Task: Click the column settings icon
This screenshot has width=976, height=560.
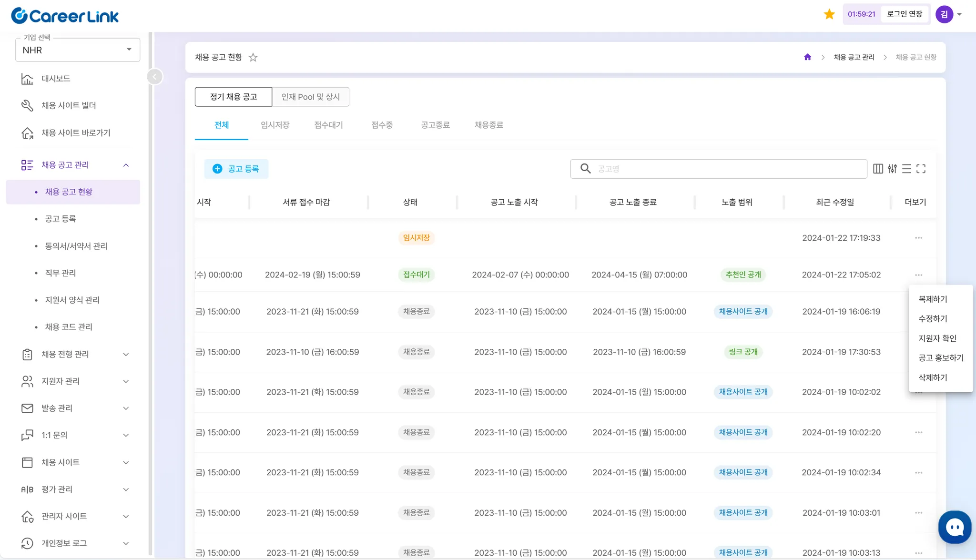Action: click(878, 169)
